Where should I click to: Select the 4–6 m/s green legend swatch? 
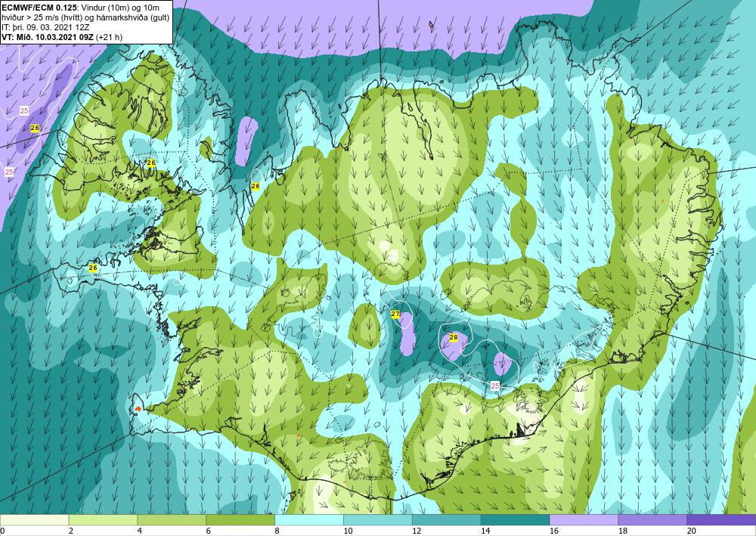click(172, 519)
